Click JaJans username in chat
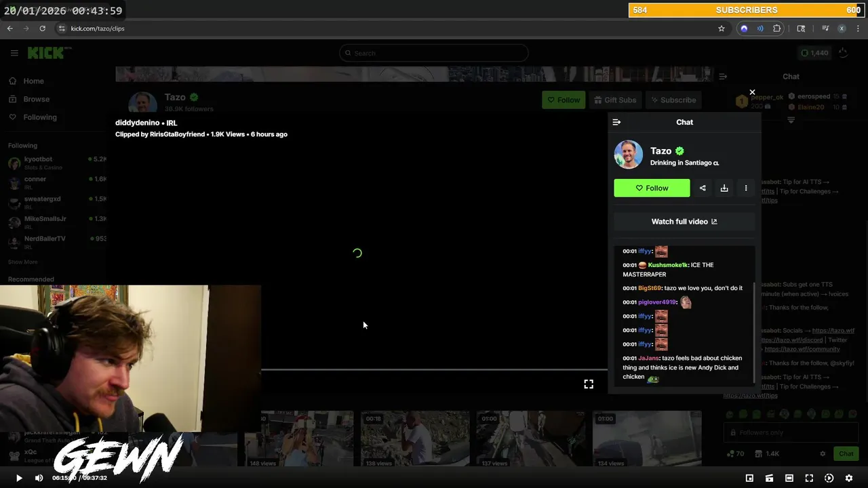Image resolution: width=868 pixels, height=488 pixels. (648, 358)
